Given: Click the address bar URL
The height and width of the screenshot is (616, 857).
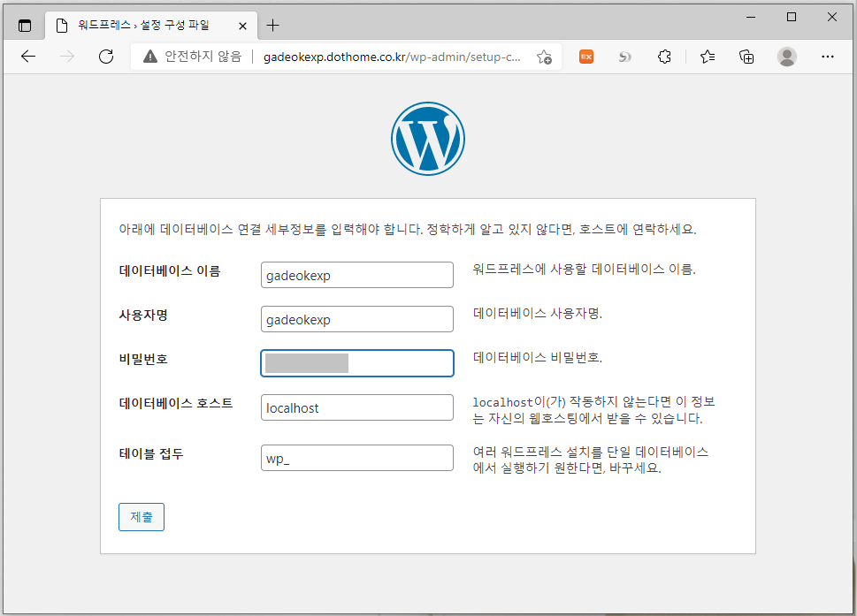Looking at the screenshot, I should tap(391, 57).
